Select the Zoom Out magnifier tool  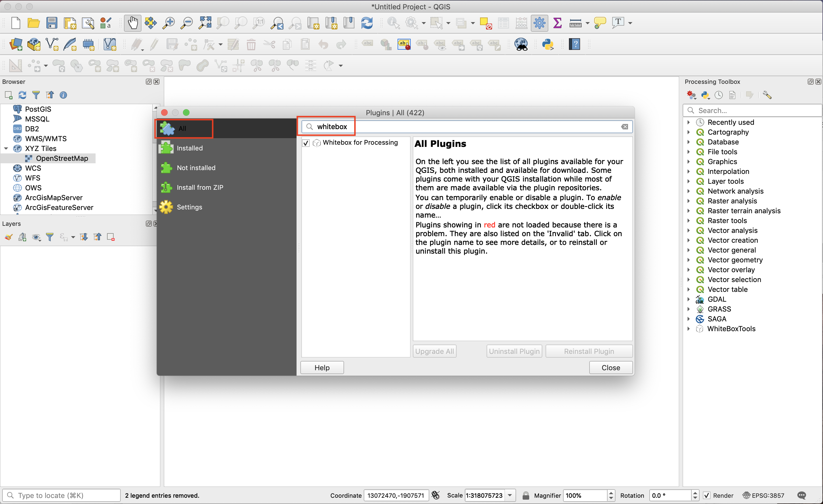187,23
